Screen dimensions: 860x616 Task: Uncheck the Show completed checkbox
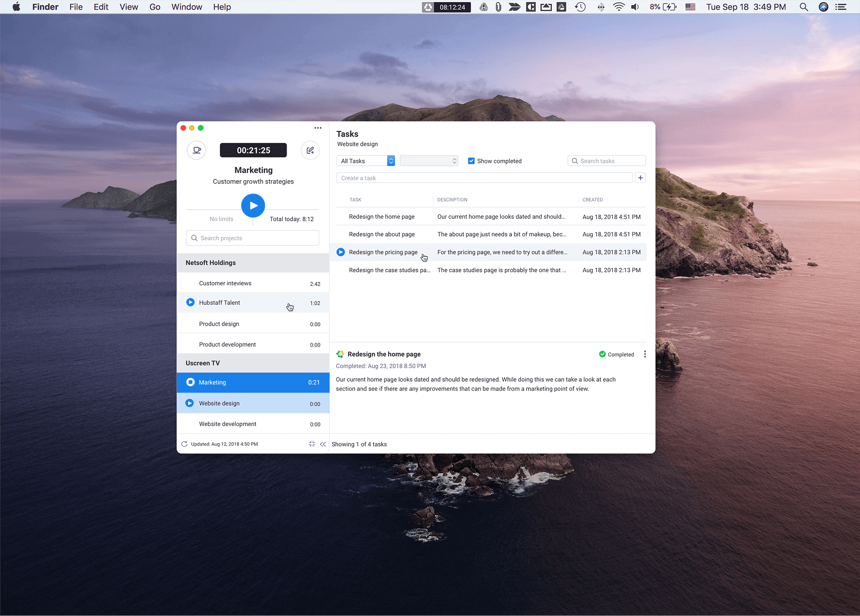[471, 161]
